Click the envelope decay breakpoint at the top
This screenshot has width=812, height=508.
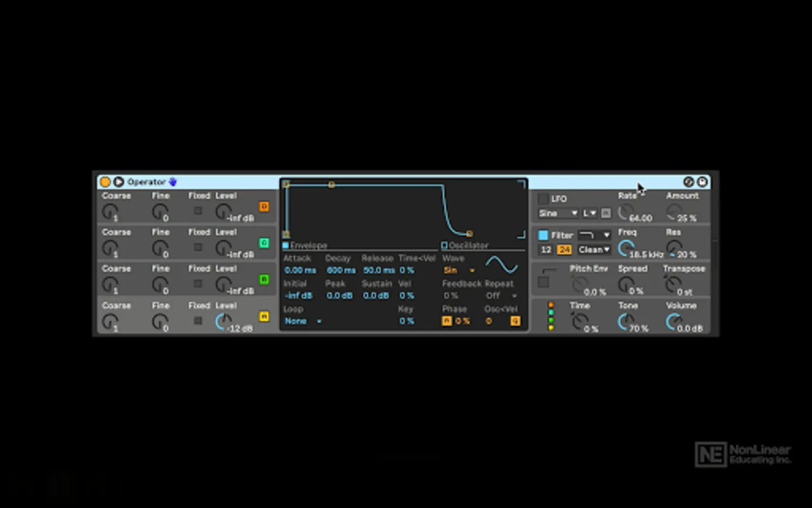click(x=332, y=185)
